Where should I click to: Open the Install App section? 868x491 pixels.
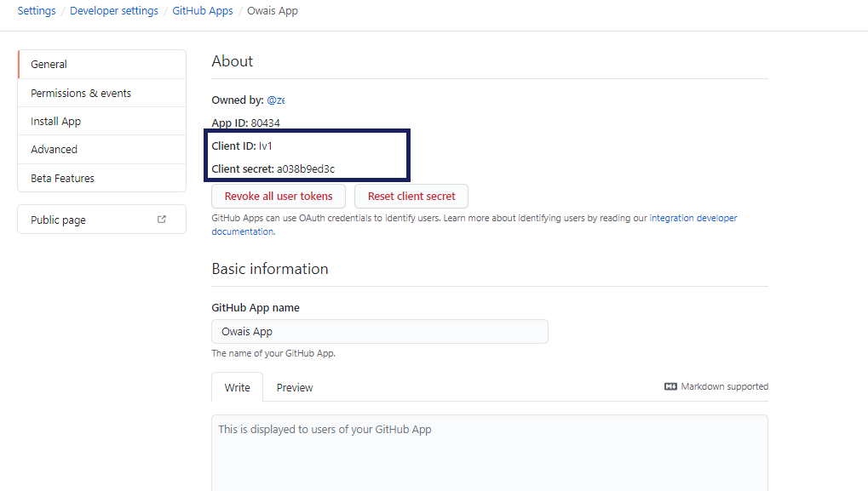(x=55, y=121)
